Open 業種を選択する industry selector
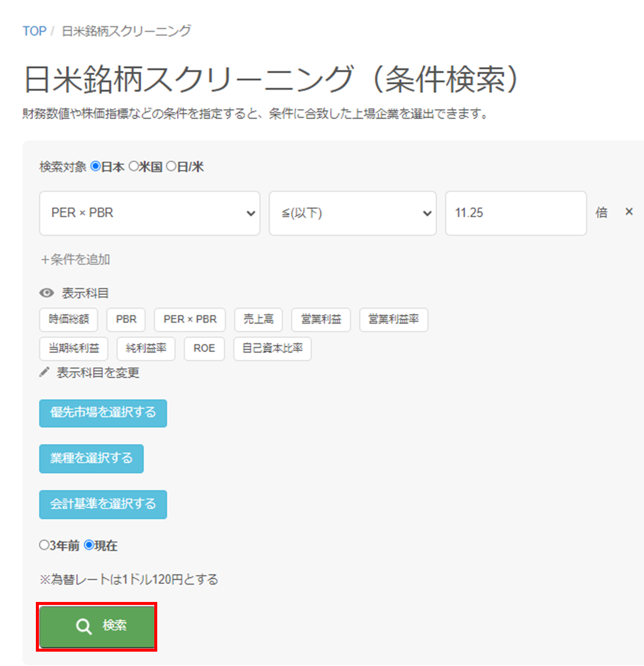Screen dimensions: 644x666 pos(91,459)
